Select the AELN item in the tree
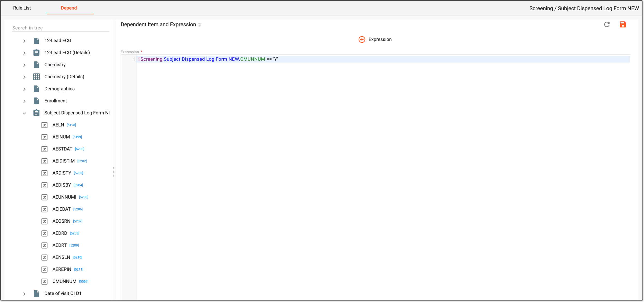Viewport: 644px width, 302px height. (x=58, y=125)
